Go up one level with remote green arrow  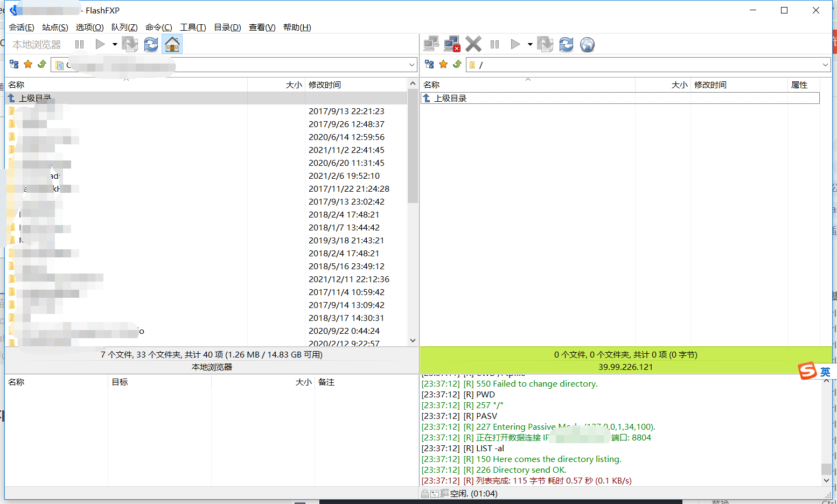[457, 64]
